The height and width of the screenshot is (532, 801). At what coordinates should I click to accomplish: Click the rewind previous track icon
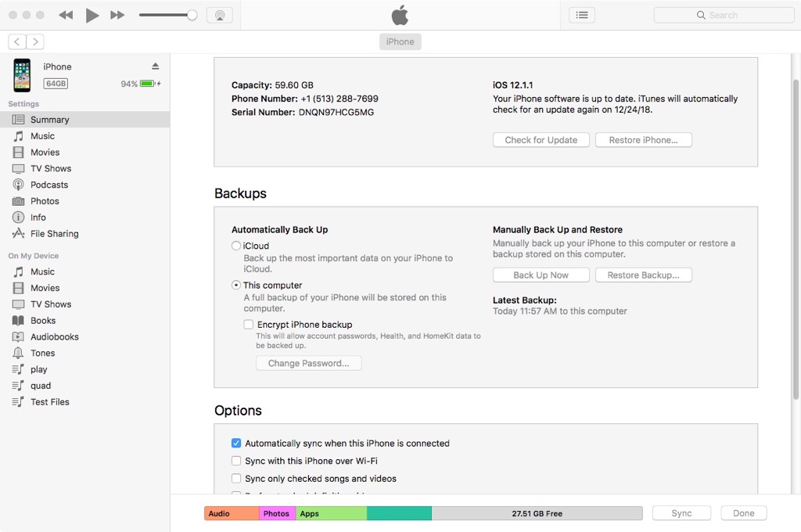(x=66, y=15)
